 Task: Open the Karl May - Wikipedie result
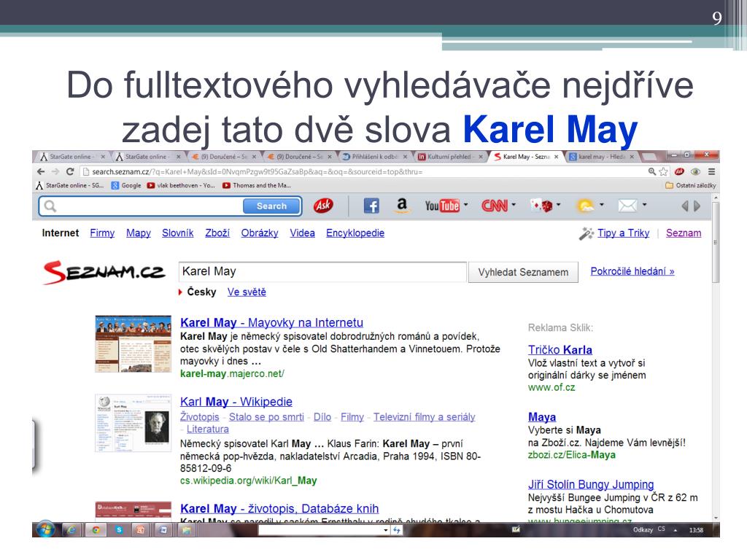[236, 402]
